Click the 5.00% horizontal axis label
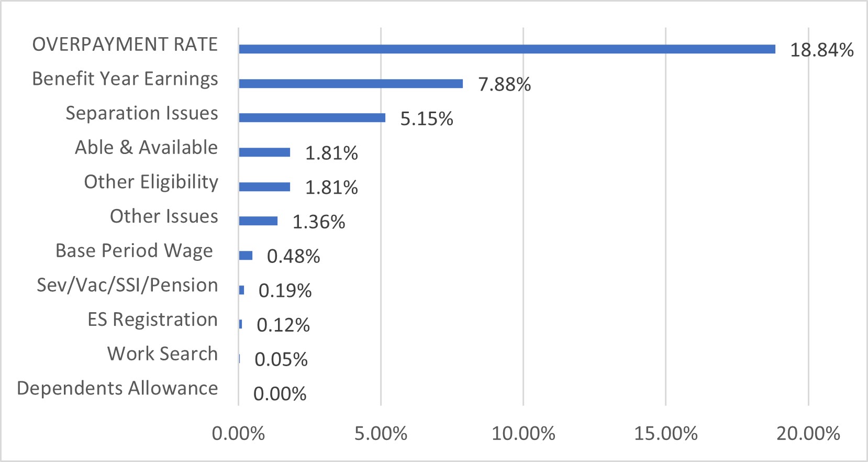The height and width of the screenshot is (462, 868). pyautogui.click(x=381, y=434)
